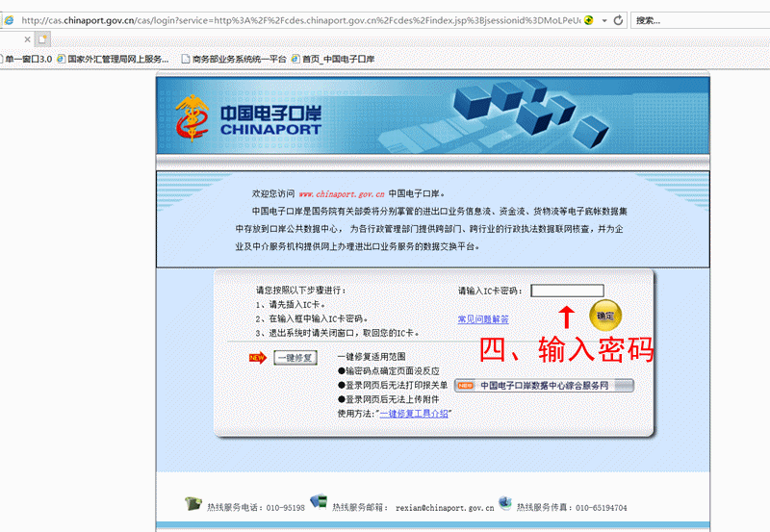
Task: Click the hotline service mailbox icon
Action: click(x=319, y=502)
